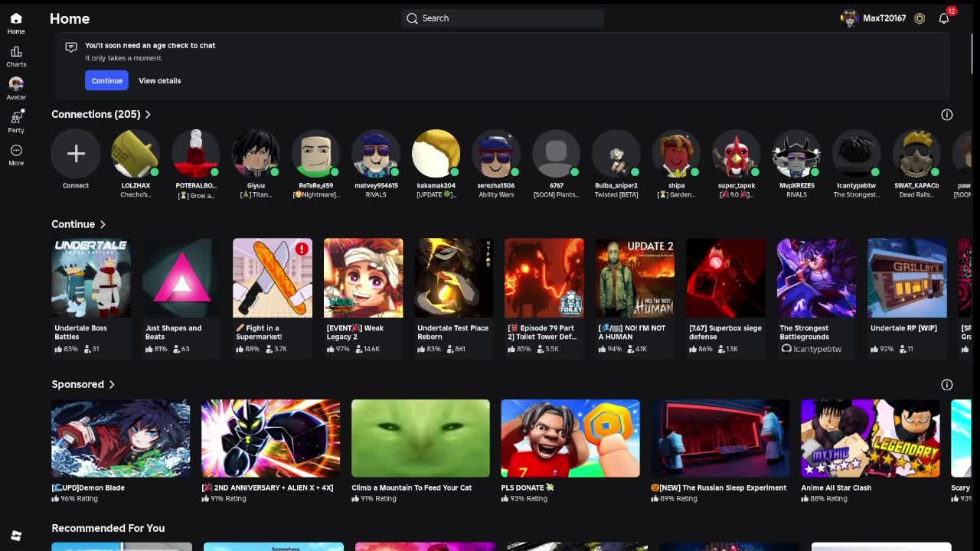The height and width of the screenshot is (551, 980).
Task: Open Climb a Mountain To Feed Your Cat
Action: (420, 451)
